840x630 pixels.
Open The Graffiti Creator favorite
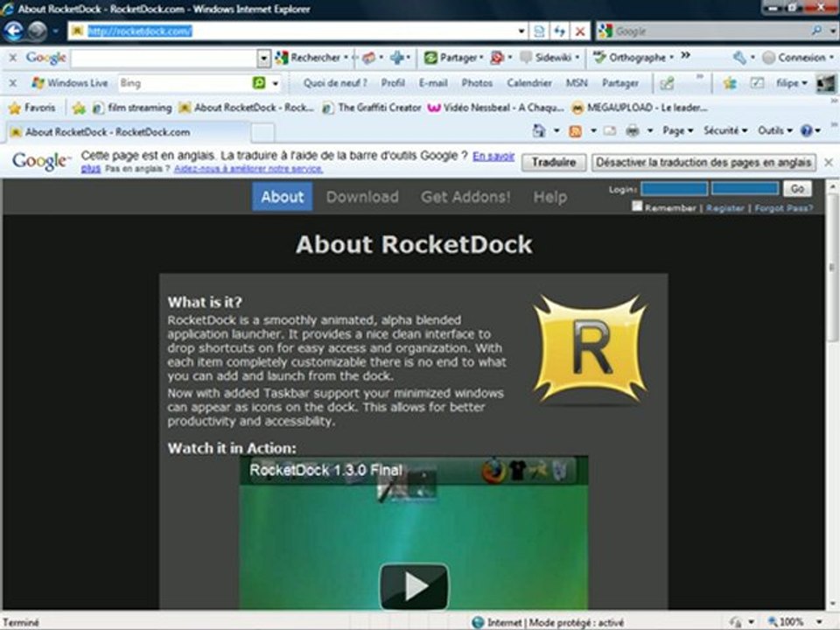372,108
